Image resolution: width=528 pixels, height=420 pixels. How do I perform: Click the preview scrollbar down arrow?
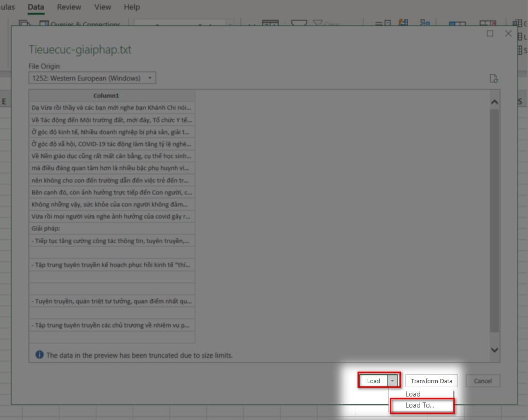click(x=494, y=350)
